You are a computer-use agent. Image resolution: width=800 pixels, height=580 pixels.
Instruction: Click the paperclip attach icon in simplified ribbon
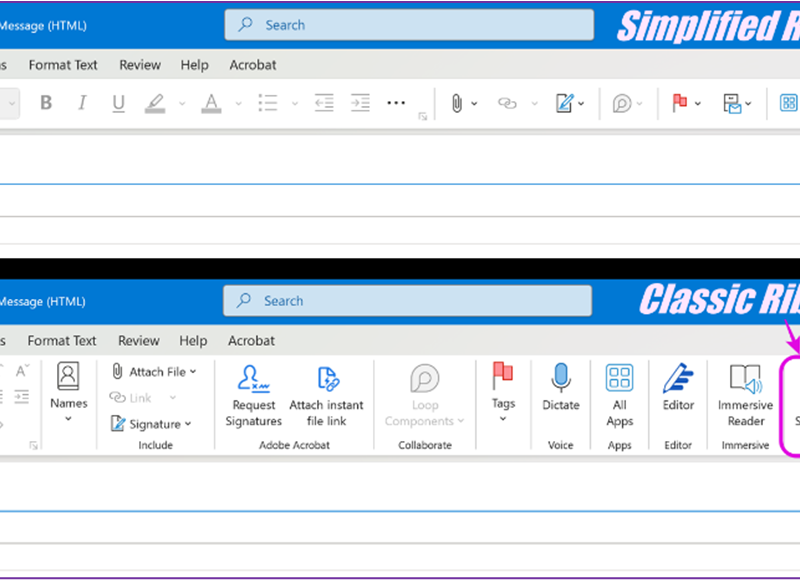457,103
